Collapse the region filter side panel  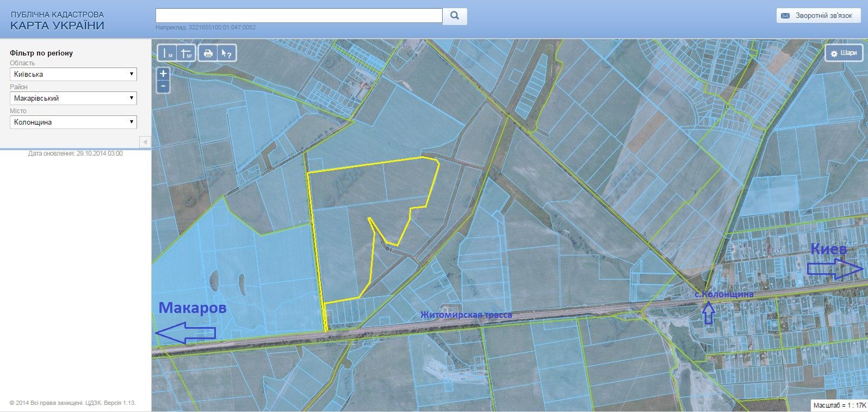point(145,142)
